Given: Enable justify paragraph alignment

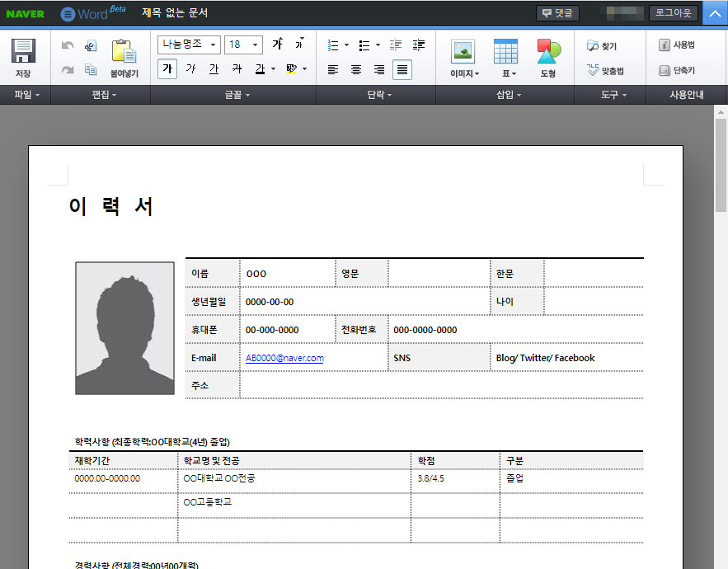Looking at the screenshot, I should point(402,70).
